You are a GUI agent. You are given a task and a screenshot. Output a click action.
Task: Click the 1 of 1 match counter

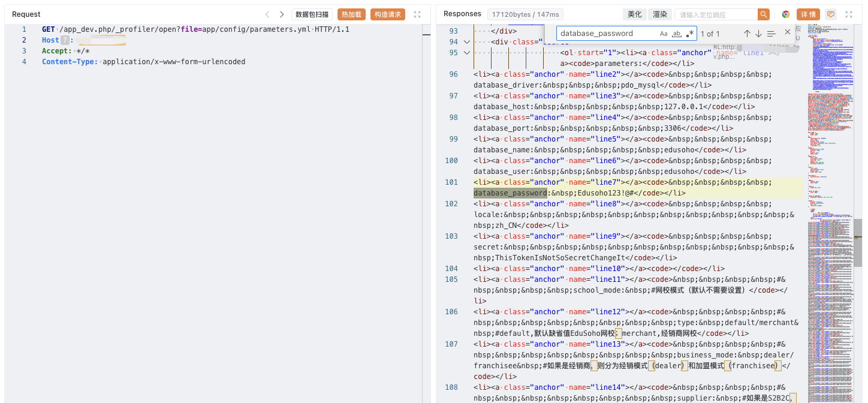click(x=710, y=34)
